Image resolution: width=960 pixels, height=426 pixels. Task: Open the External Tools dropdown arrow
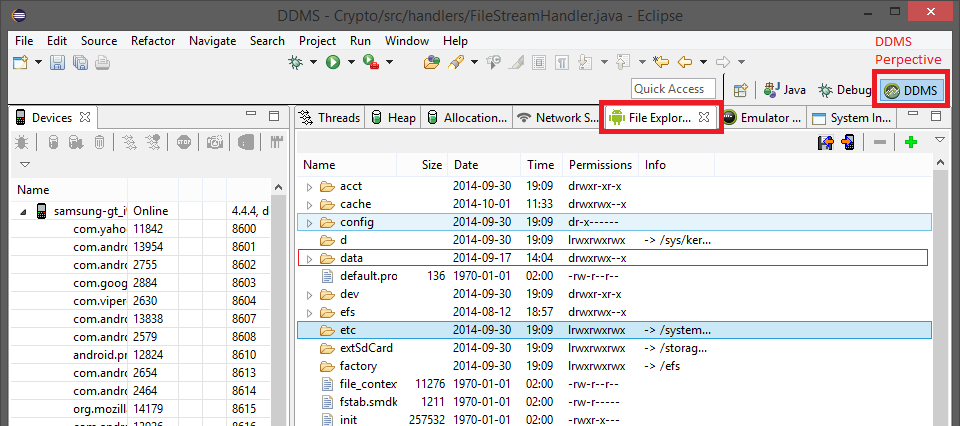pos(389,62)
